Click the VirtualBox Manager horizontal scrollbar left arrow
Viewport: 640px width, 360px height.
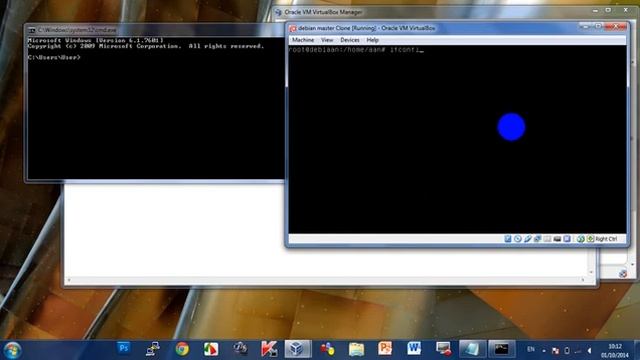[69, 280]
